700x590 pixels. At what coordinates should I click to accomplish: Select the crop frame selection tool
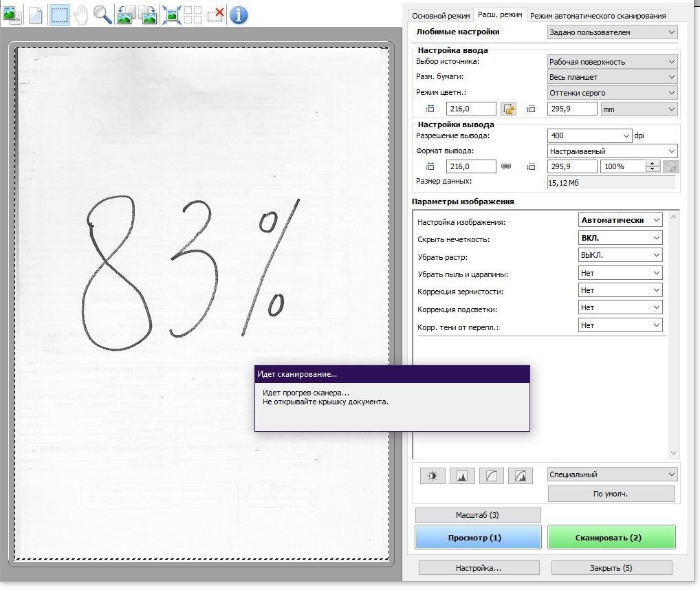tap(59, 15)
